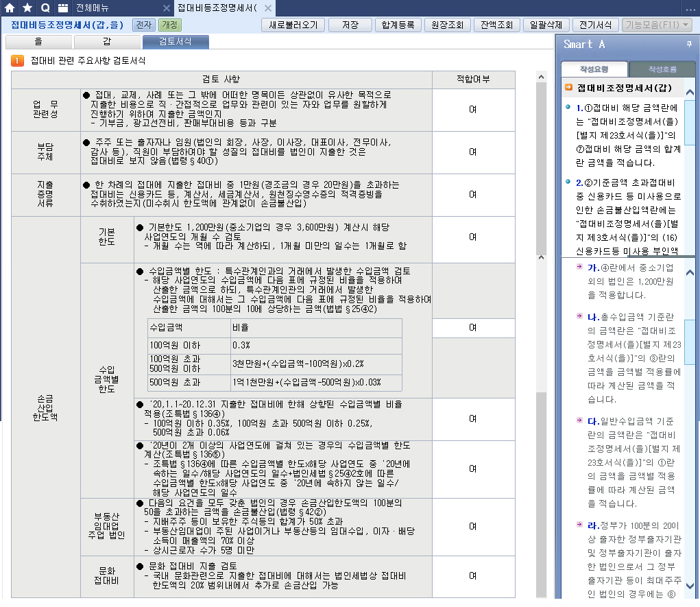Click arrow bullet beside item 가
700x607 pixels.
[579, 267]
